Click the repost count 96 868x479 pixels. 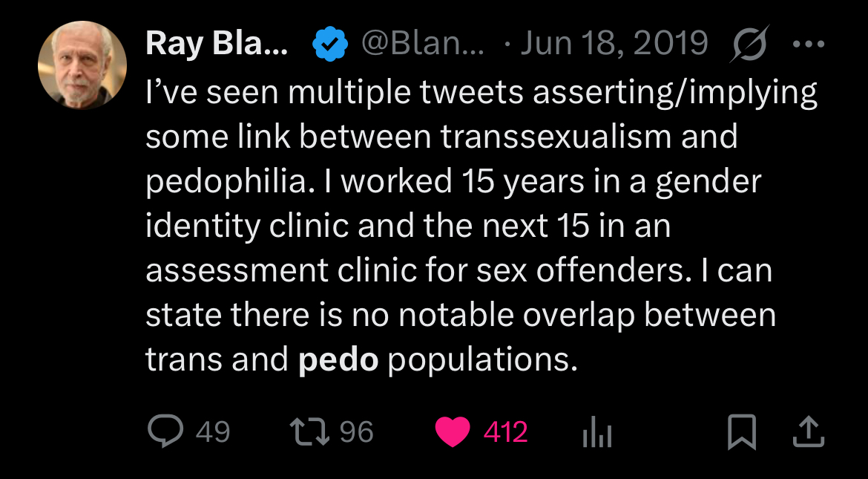click(357, 432)
